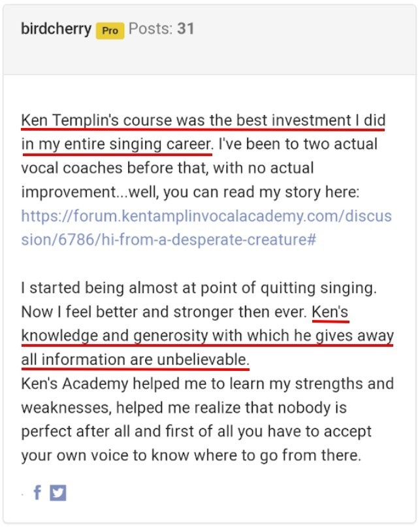Viewport: 420px width, 527px height.
Task: Click the line "perfect after all and first of all"
Action: pyautogui.click(x=196, y=432)
